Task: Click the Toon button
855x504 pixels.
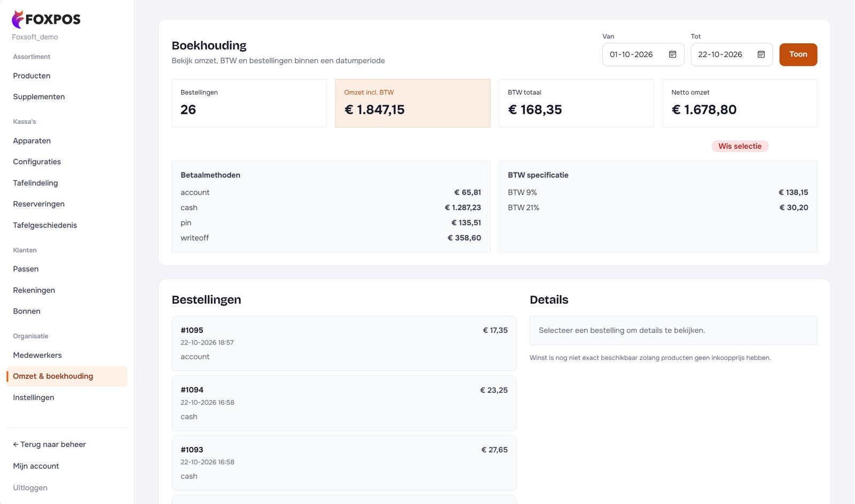Action: [798, 54]
